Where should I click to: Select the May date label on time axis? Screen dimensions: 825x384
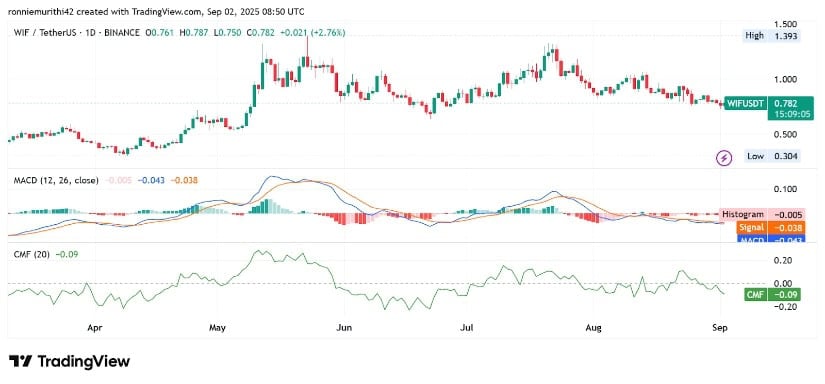click(217, 328)
